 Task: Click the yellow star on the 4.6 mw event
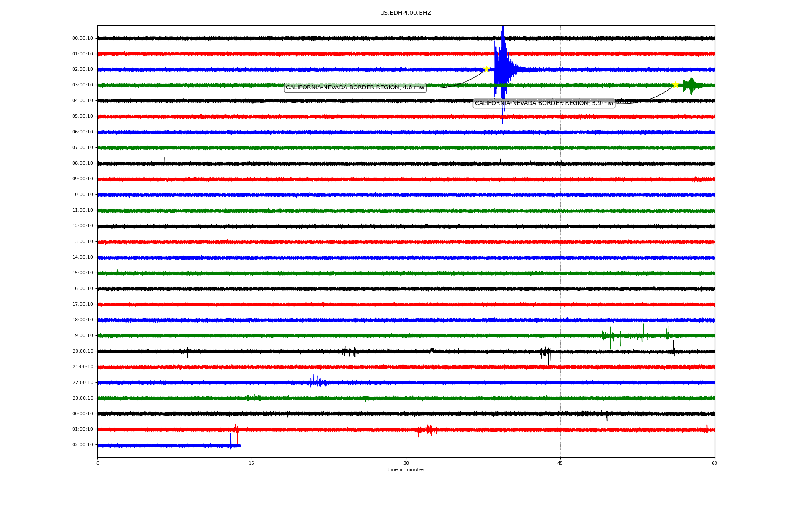[486, 69]
